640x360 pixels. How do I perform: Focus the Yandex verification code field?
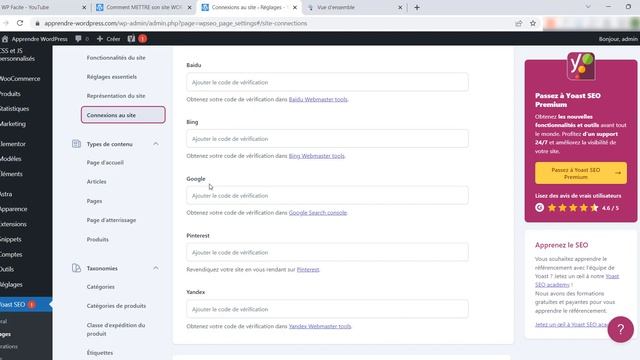(x=327, y=309)
